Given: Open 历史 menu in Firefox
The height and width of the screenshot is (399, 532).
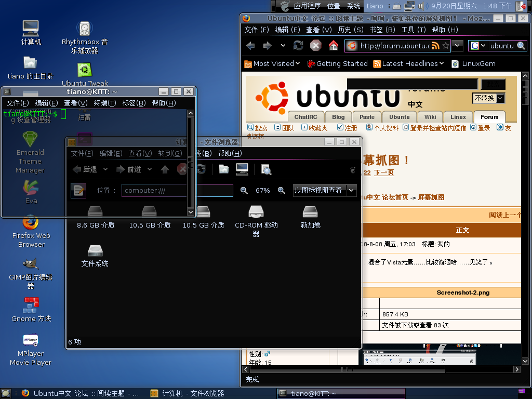Looking at the screenshot, I should click(351, 30).
